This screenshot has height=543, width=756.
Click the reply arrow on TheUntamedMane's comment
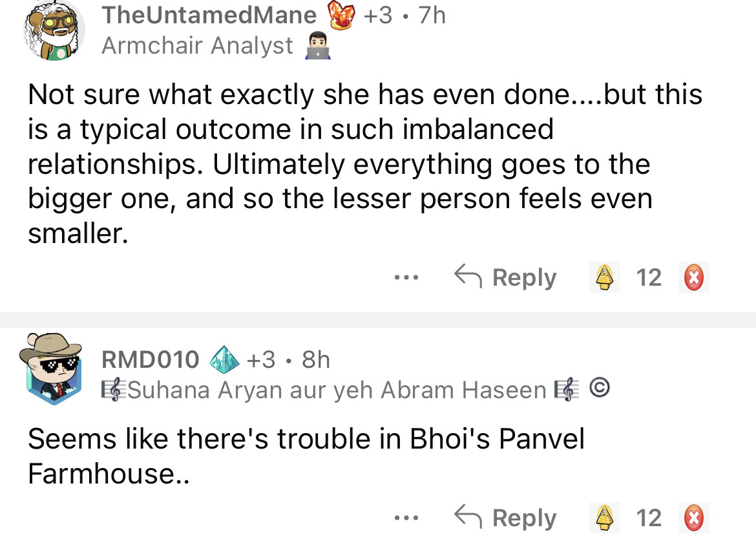coord(467,277)
